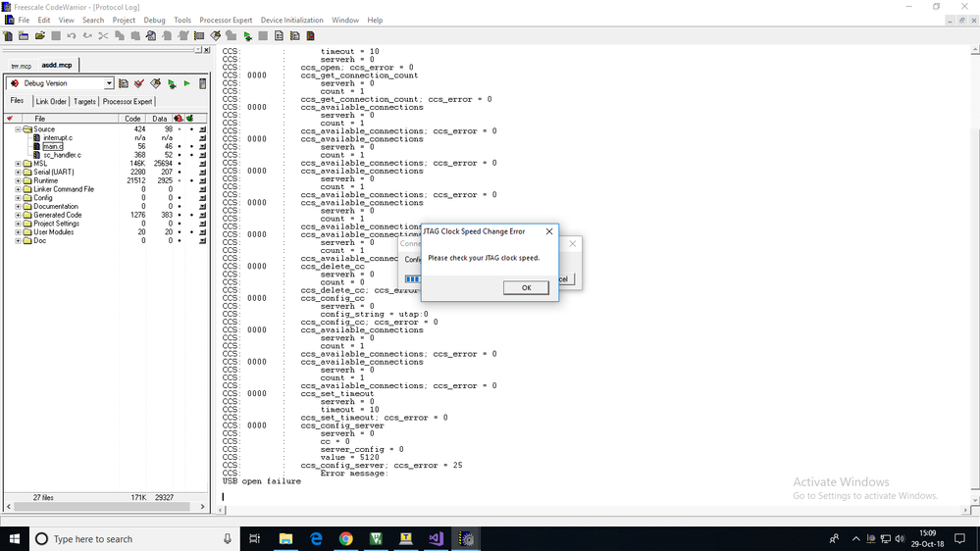Expand the Project Settings folder
This screenshot has height=551, width=980.
click(x=18, y=224)
